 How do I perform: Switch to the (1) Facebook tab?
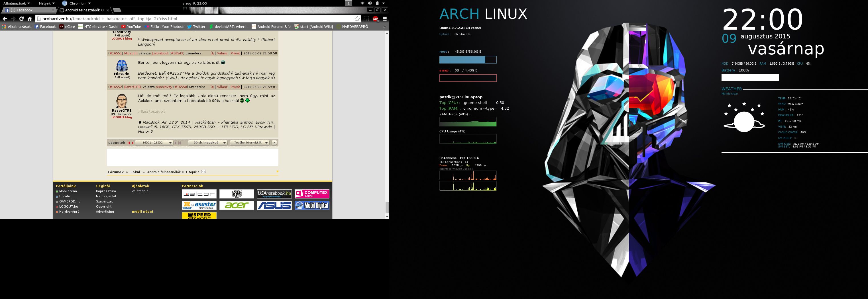click(29, 11)
